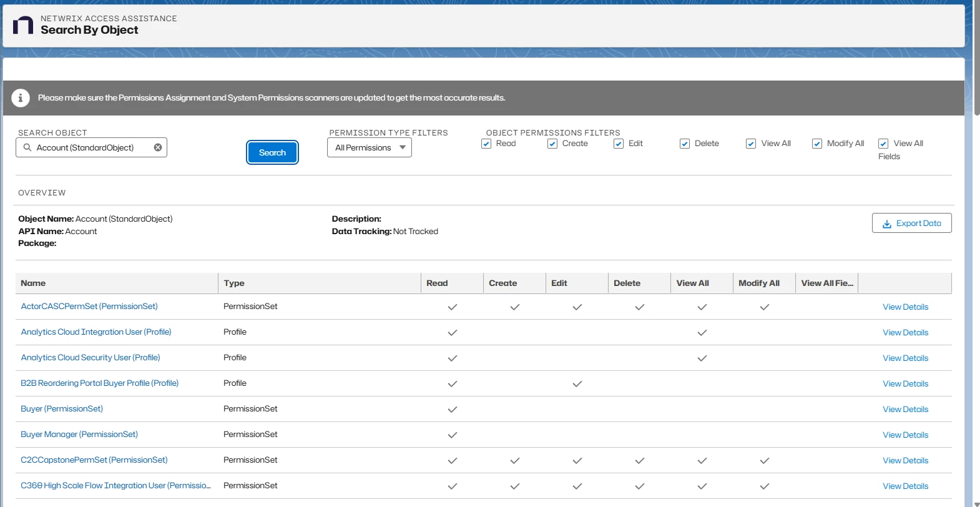The height and width of the screenshot is (507, 980).
Task: Sort by the Type column header
Action: 234,283
